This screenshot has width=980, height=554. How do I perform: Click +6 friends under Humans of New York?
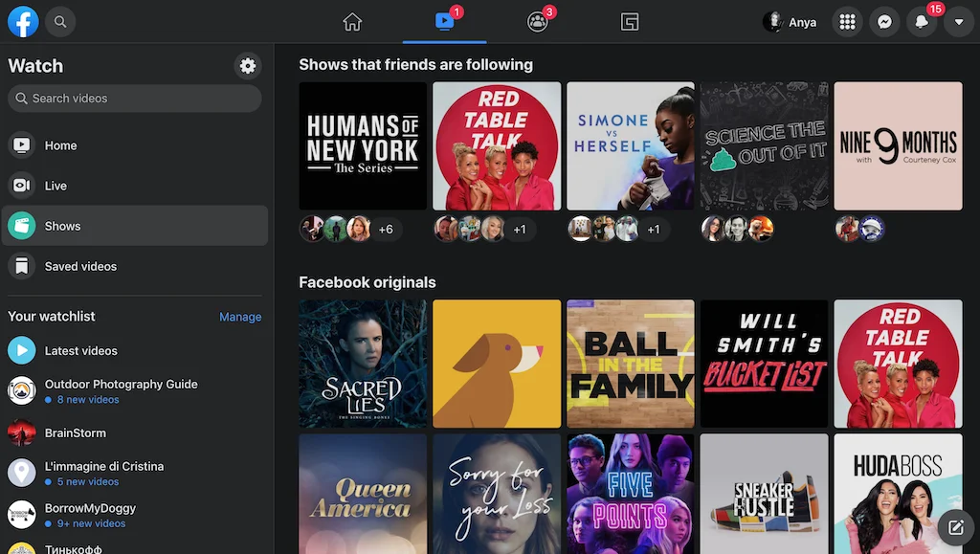[387, 230]
